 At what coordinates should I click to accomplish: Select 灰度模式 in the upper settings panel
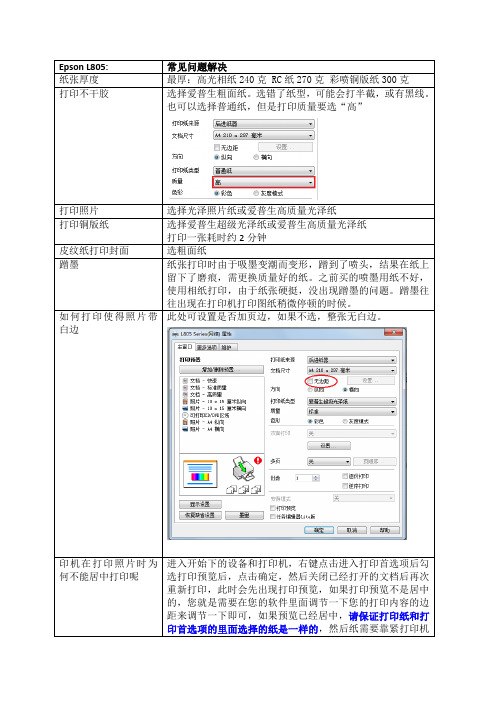click(256, 193)
